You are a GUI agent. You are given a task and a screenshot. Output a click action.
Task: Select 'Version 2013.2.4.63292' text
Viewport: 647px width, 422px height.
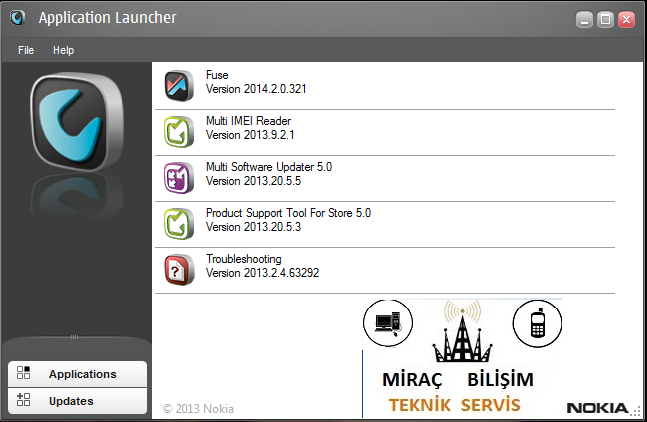click(262, 273)
